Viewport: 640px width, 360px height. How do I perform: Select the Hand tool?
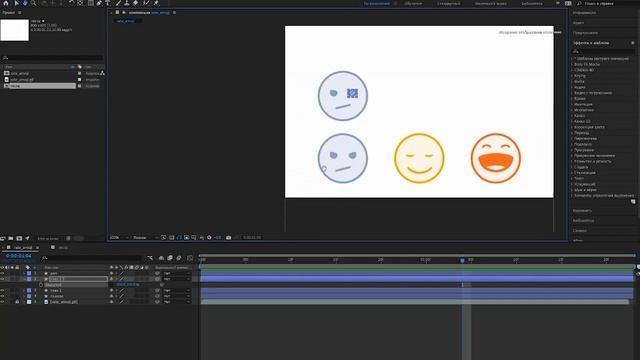(x=25, y=3)
